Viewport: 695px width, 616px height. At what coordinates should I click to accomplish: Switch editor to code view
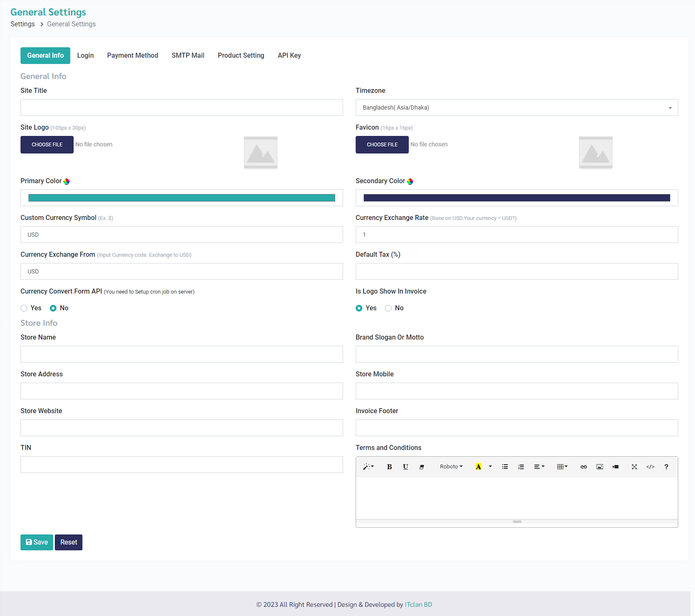(650, 467)
